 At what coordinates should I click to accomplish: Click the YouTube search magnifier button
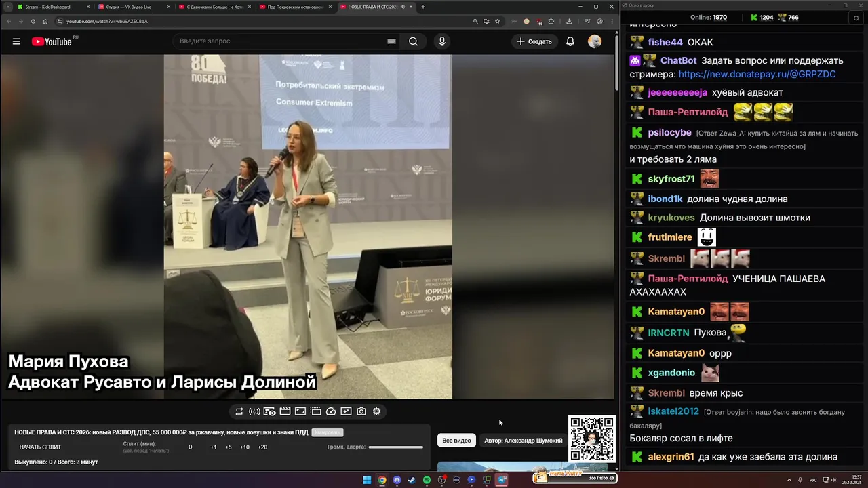pos(413,41)
